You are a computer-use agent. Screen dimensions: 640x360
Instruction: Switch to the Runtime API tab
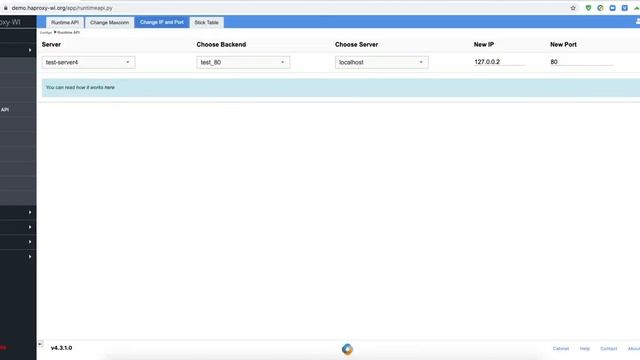coord(65,22)
